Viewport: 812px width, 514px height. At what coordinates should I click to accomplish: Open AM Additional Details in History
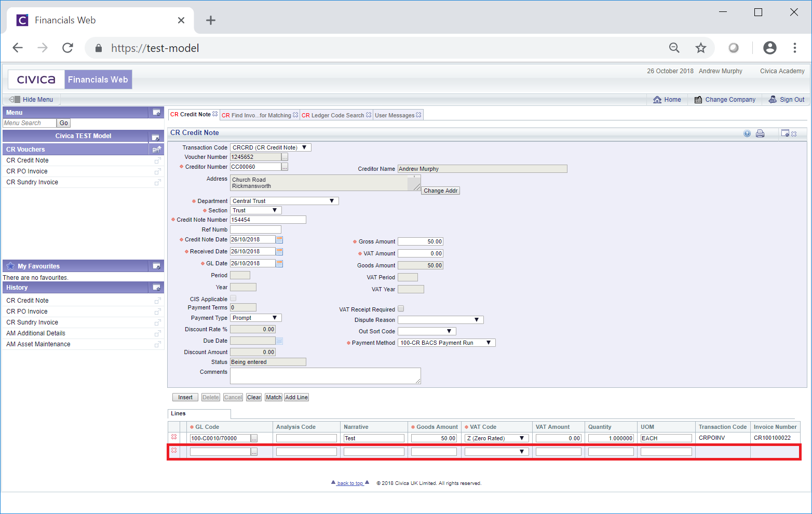click(x=36, y=333)
